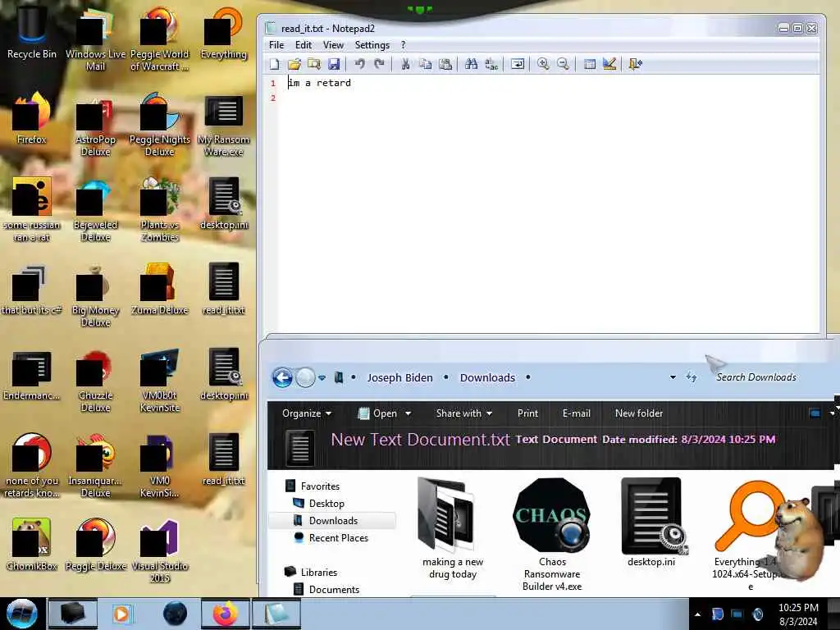
Task: Open the Settings menu in Notepad2
Action: [372, 45]
